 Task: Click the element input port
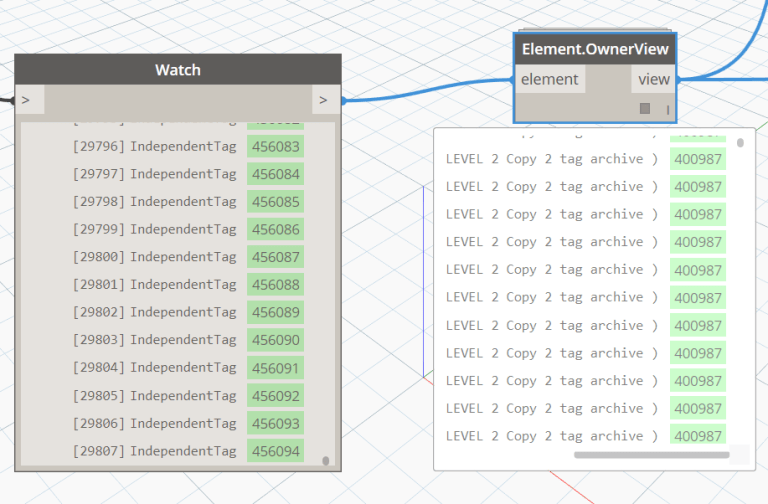pyautogui.click(x=550, y=79)
